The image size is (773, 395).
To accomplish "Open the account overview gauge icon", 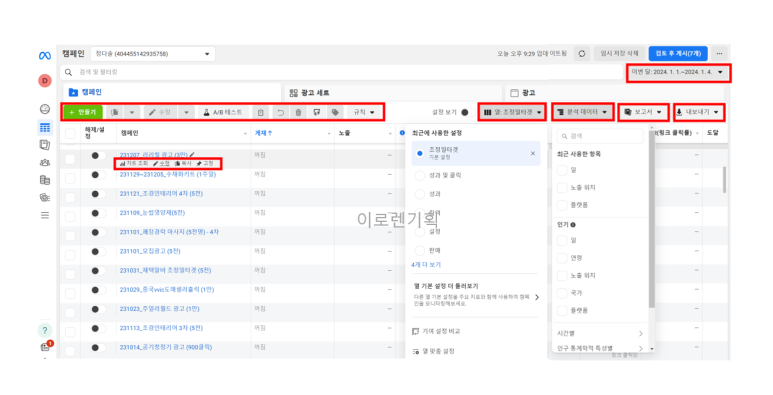I will (45, 109).
